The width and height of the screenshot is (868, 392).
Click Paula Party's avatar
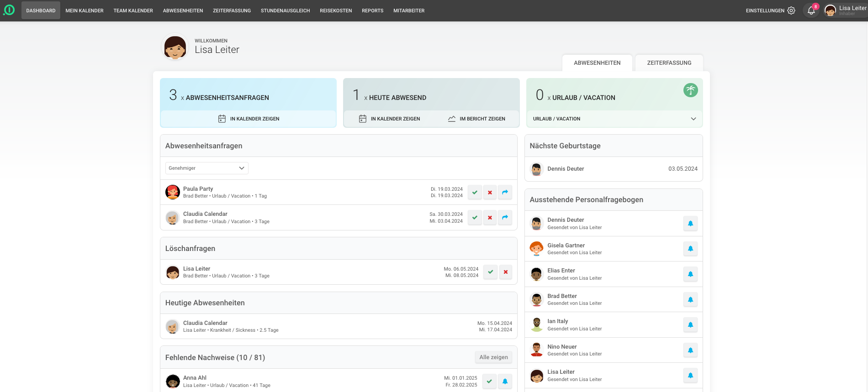pos(172,192)
